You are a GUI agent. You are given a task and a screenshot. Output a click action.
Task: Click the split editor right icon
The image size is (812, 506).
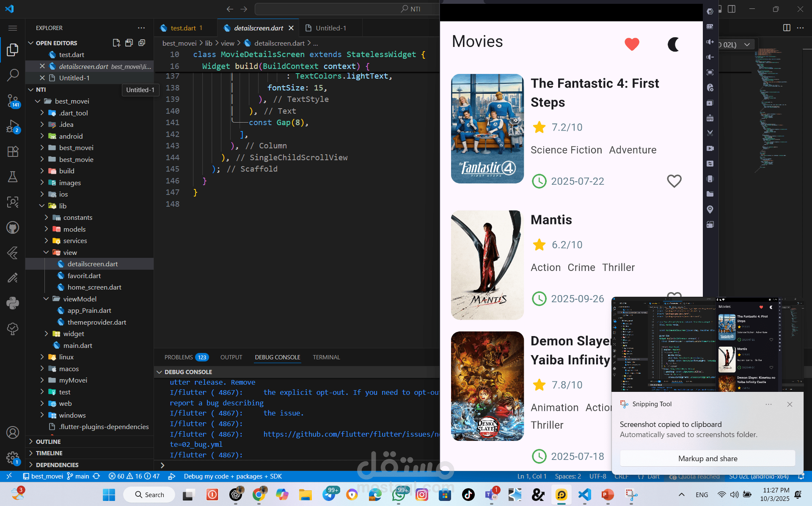coord(787,28)
